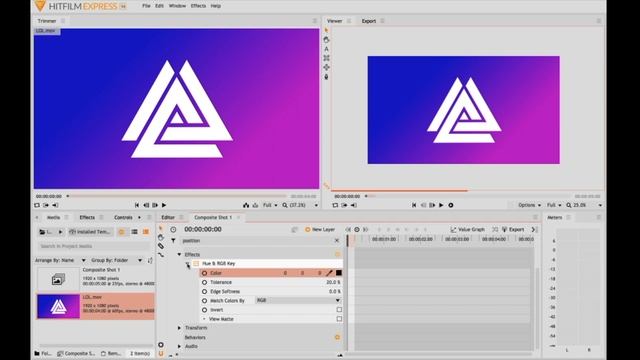Open Group By Folder dropdown

click(117, 260)
